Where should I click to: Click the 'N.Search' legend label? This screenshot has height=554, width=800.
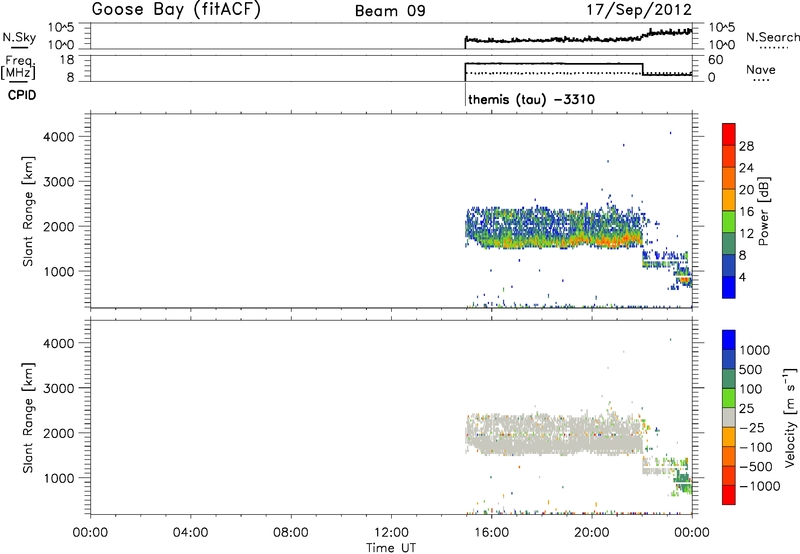tap(772, 37)
